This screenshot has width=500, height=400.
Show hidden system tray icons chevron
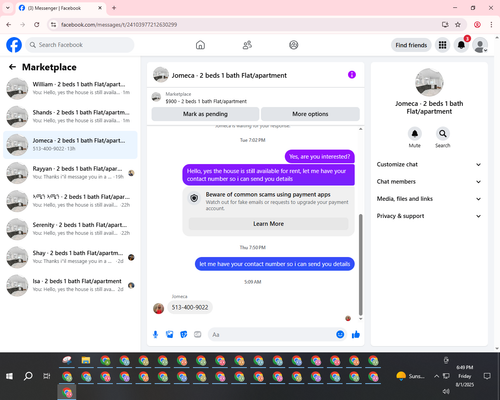tap(436, 376)
